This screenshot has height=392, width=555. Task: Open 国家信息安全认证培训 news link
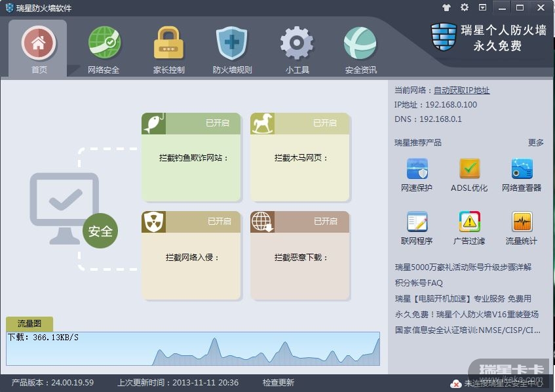pyautogui.click(x=468, y=330)
